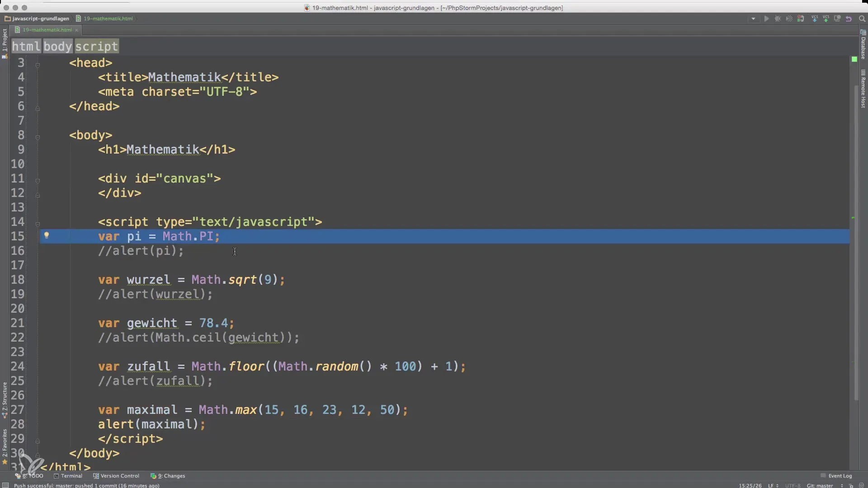The image size is (868, 488).
Task: Click the green inspection status indicator
Action: point(854,59)
